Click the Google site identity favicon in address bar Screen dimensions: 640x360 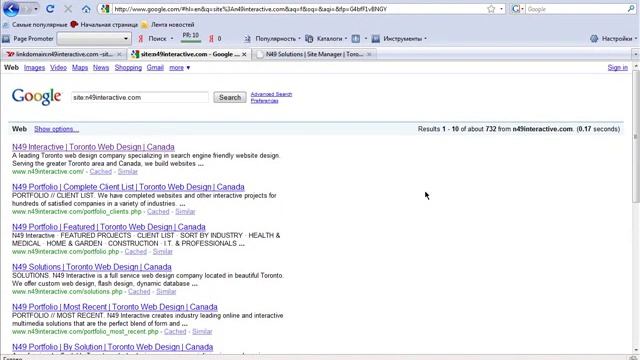[x=105, y=9]
